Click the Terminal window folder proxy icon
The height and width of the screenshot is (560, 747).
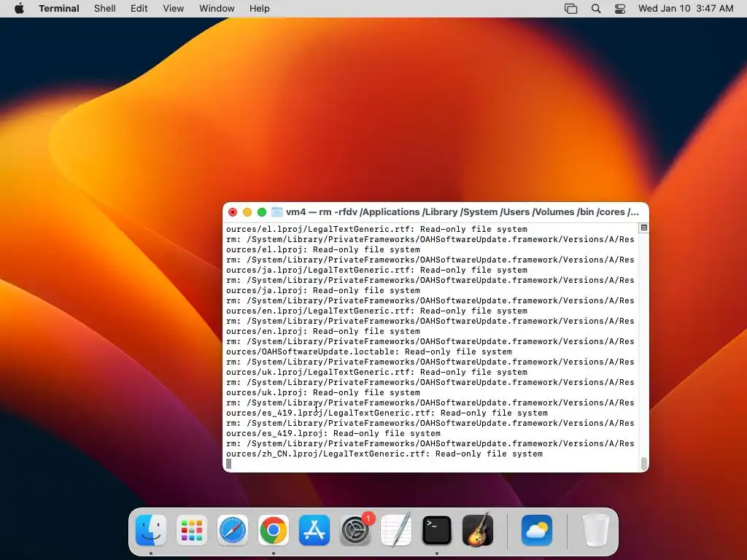click(276, 212)
